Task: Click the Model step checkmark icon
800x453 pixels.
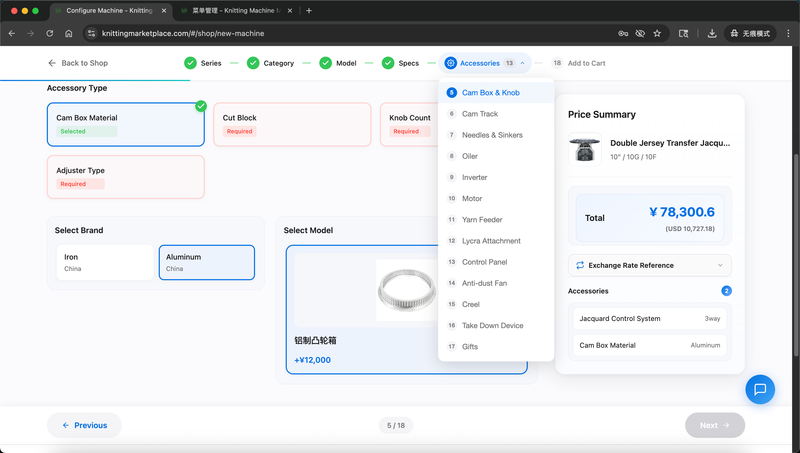Action: coord(325,63)
